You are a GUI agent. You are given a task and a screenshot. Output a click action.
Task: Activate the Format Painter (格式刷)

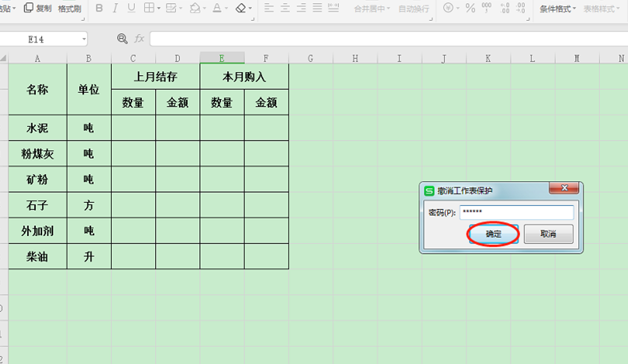(x=69, y=8)
